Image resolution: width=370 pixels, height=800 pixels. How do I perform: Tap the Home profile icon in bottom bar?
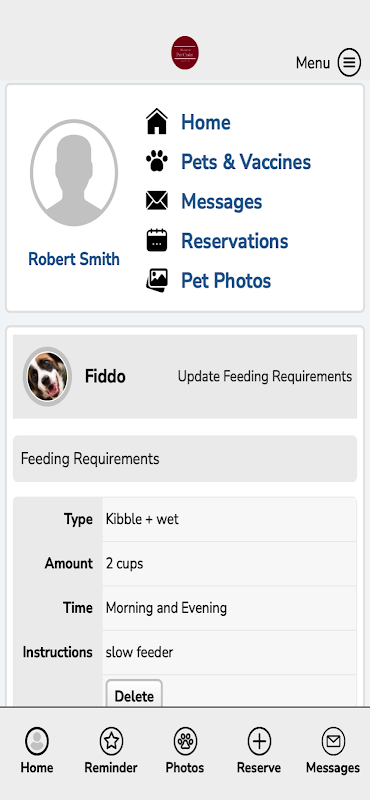(x=37, y=741)
